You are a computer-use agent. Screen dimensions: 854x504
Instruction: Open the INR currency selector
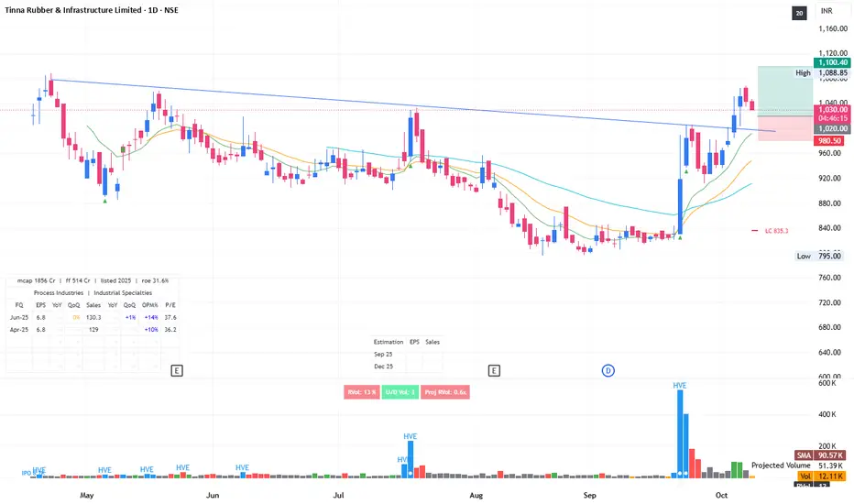click(x=827, y=11)
